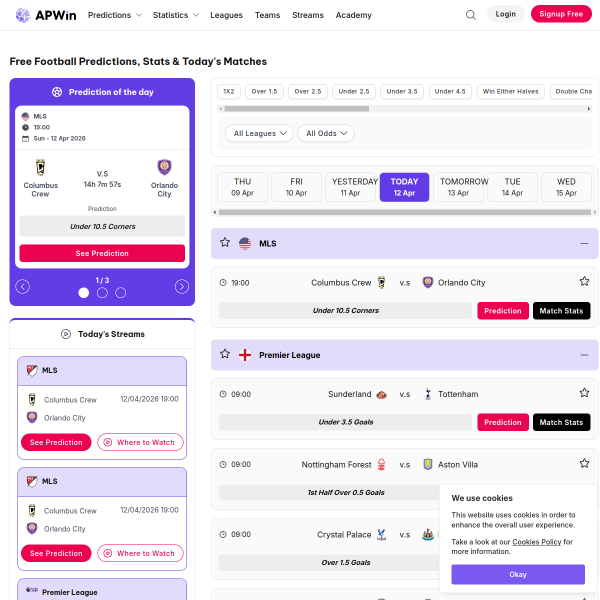Star the Columbus Crew vs Orlando City match

[584, 282]
